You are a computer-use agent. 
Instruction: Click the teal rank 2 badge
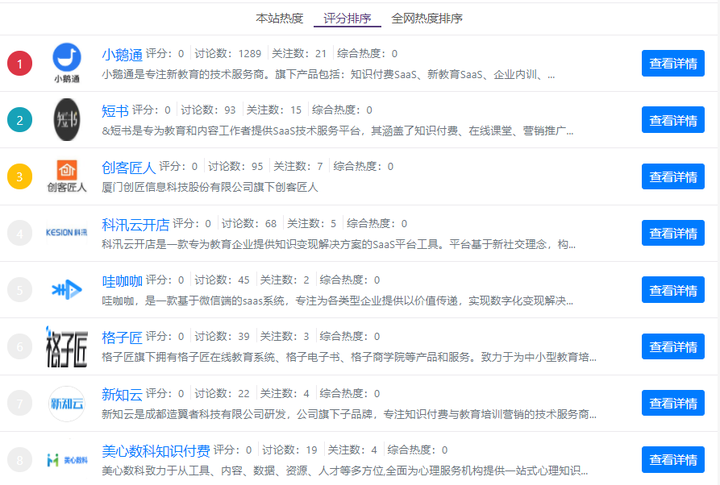point(20,120)
